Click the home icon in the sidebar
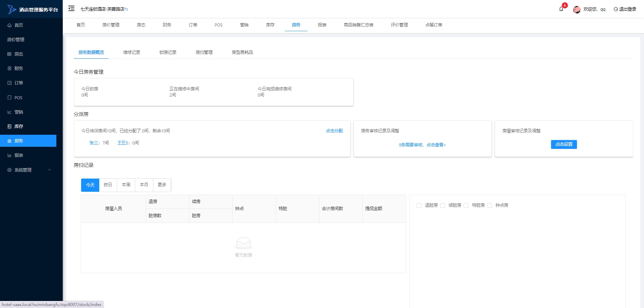This screenshot has width=644, height=308. (9, 25)
